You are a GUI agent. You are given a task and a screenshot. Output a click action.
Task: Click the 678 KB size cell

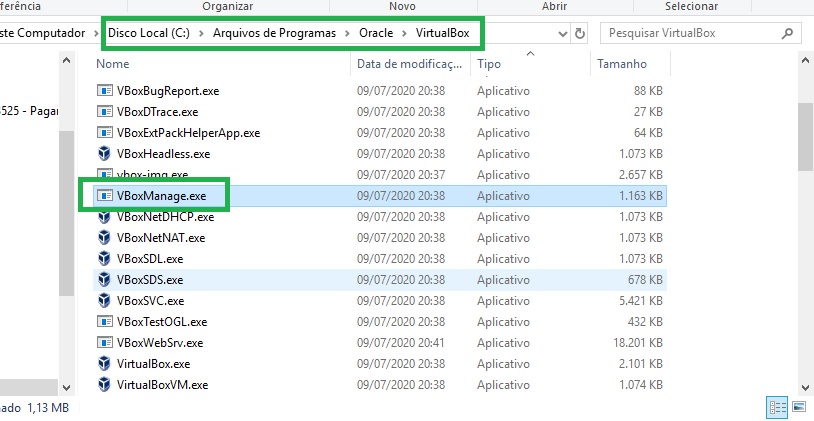[x=645, y=280]
